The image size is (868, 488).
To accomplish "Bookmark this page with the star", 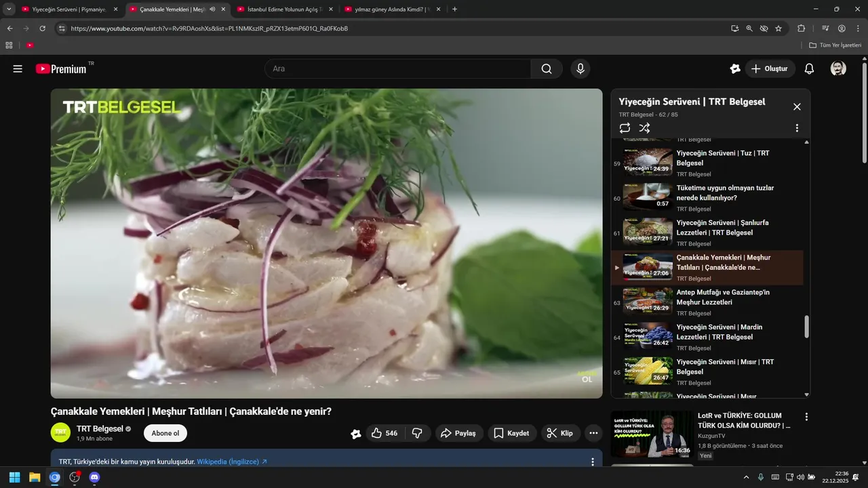I will coord(778,28).
